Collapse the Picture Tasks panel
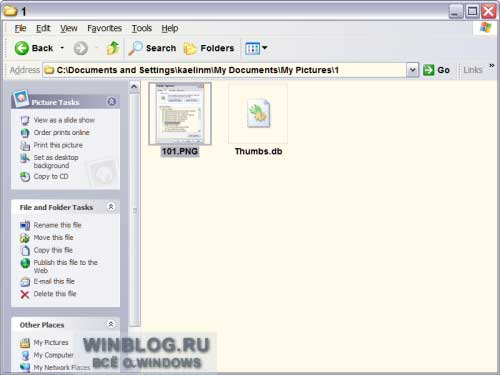This screenshot has height=375, width=500. pyautogui.click(x=112, y=101)
